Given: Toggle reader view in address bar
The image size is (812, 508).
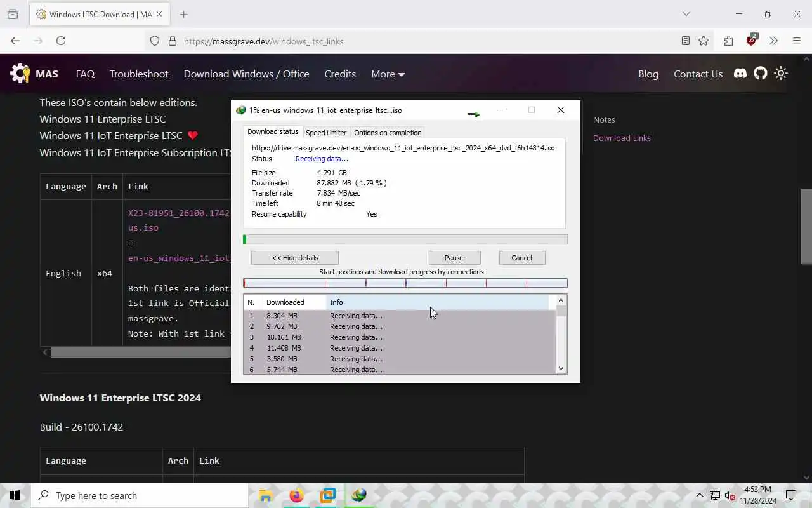Looking at the screenshot, I should coord(685,41).
